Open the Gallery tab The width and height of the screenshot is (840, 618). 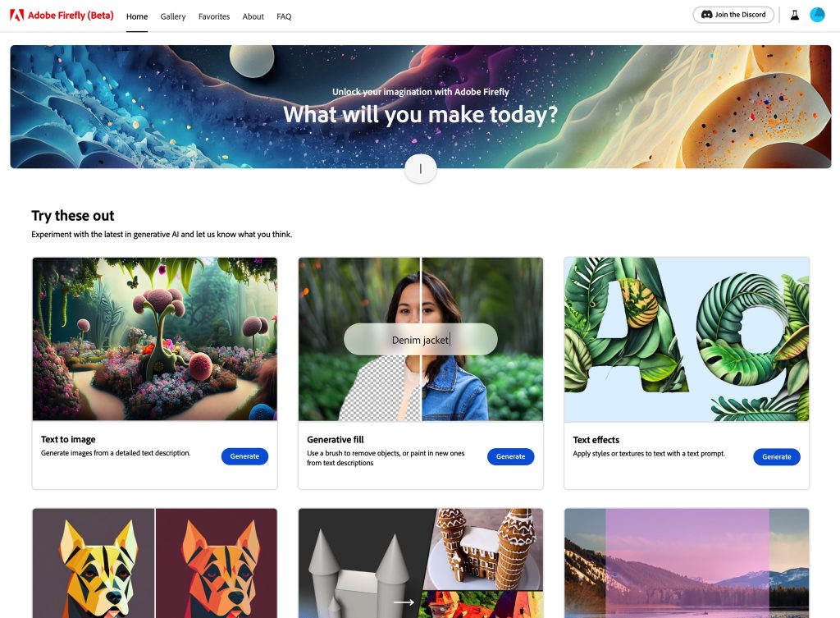coord(173,16)
